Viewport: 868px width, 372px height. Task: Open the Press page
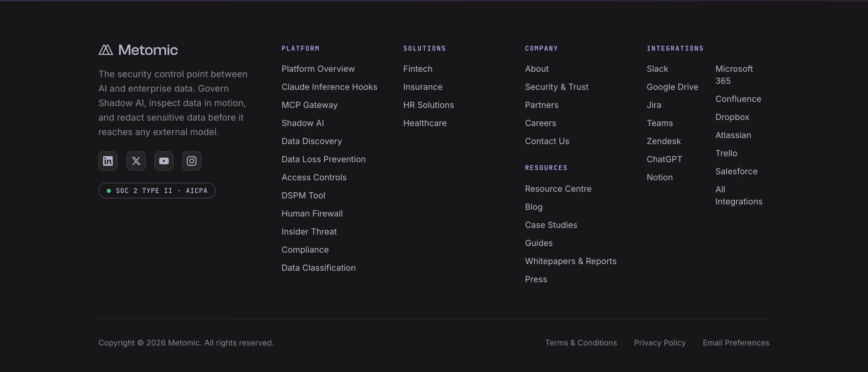[x=536, y=279]
